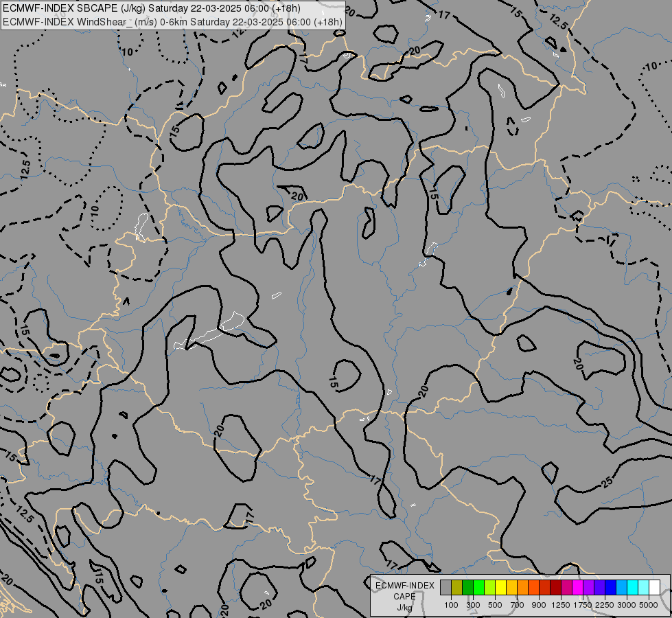The height and width of the screenshot is (618, 672).
Task: Click the legend value 1250
Action: click(561, 605)
